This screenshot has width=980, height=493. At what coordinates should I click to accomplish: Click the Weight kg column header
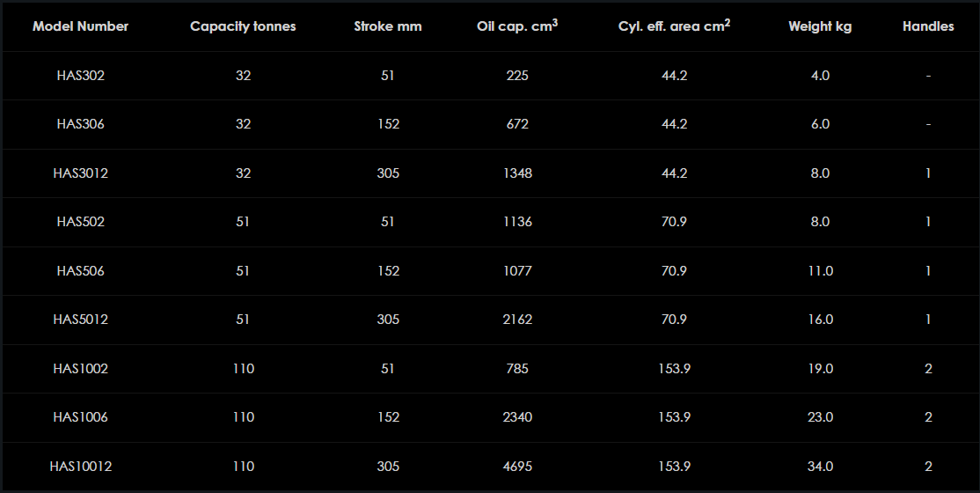[820, 26]
